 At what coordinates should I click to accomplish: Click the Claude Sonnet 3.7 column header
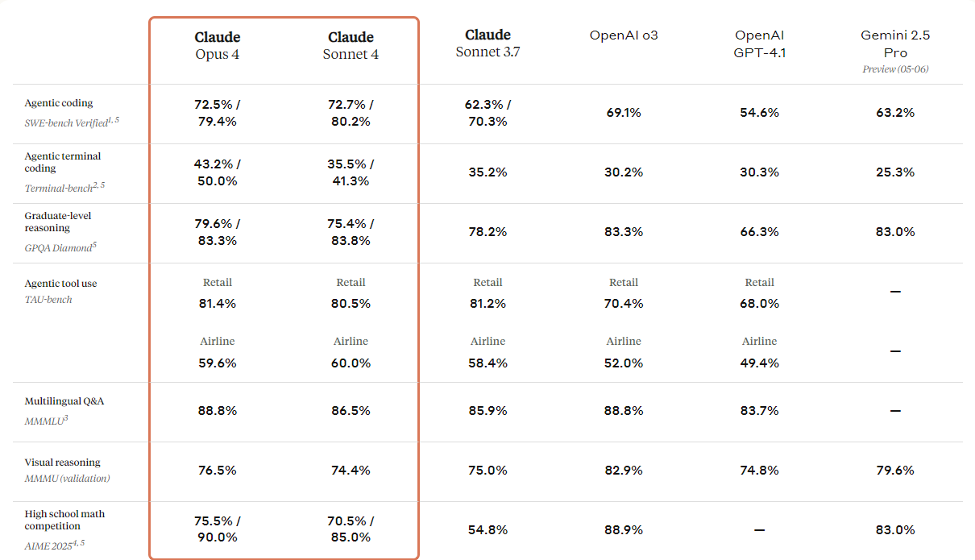pos(488,44)
